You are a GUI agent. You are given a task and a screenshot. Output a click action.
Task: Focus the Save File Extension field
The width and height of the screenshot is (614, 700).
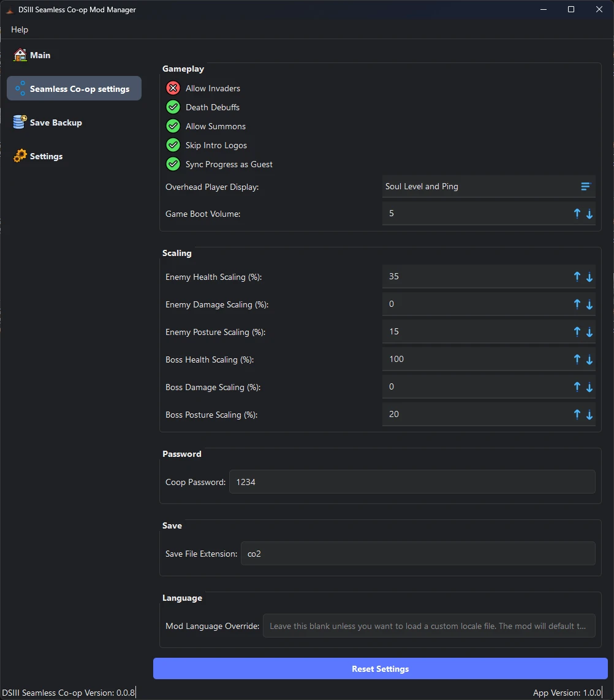click(x=418, y=554)
